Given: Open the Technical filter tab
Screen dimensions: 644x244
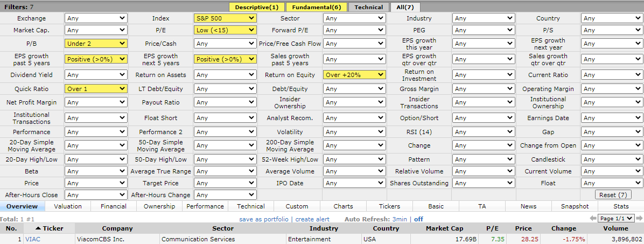Looking at the screenshot, I should click(x=369, y=7).
